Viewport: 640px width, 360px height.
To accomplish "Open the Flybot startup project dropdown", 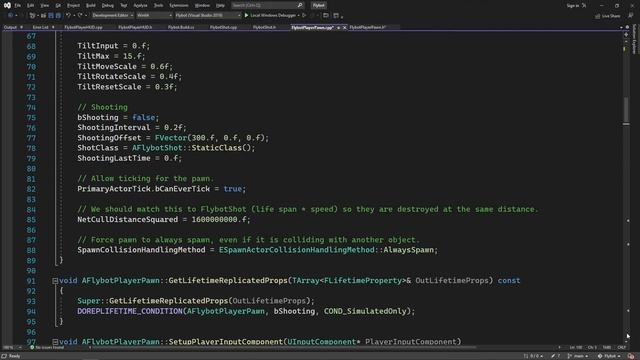I will tap(208, 16).
